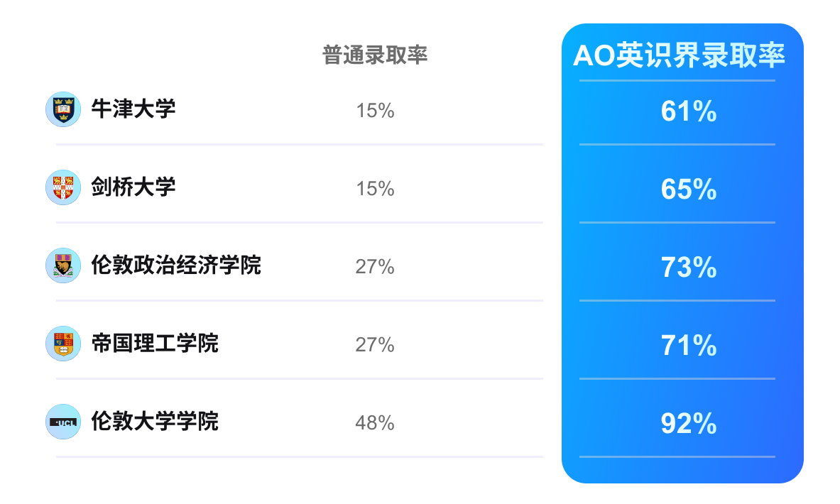Click the 65% AO admission rate
Viewport: 840px width, 504px height.
click(688, 190)
